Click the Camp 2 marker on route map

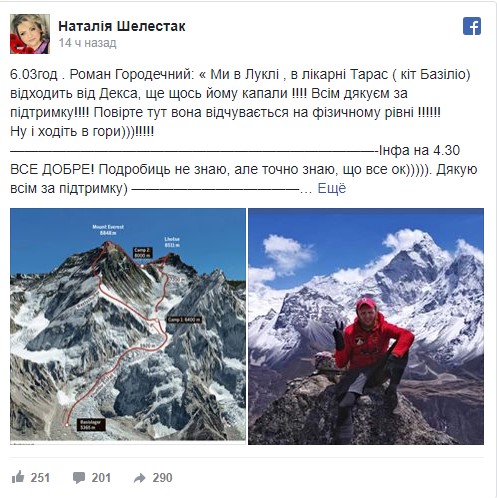point(143,253)
